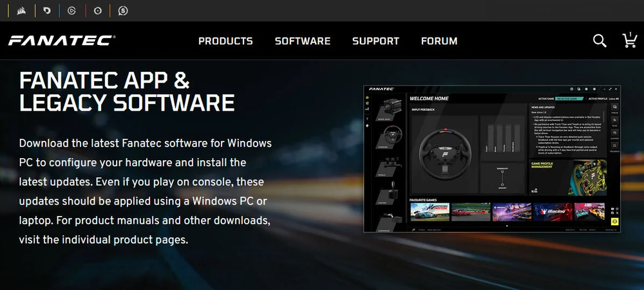The image size is (644, 290).
Task: Open the Origin PC brand icon in top strip
Action: pyautogui.click(x=97, y=11)
